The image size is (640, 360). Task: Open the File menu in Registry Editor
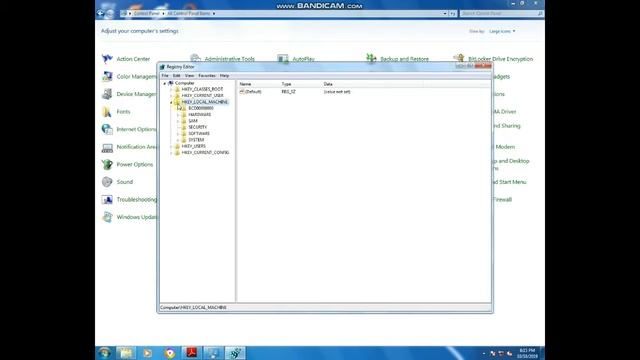(x=165, y=76)
